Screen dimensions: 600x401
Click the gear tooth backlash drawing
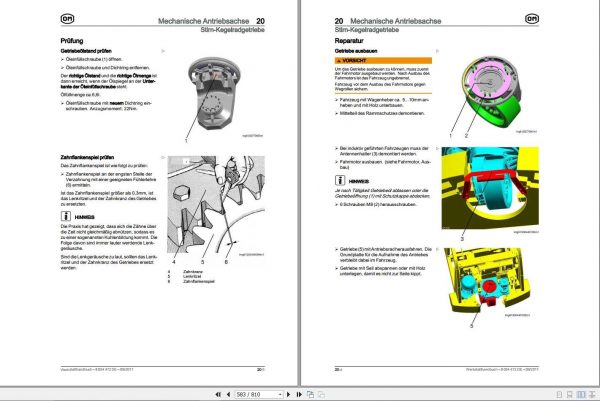pos(216,205)
